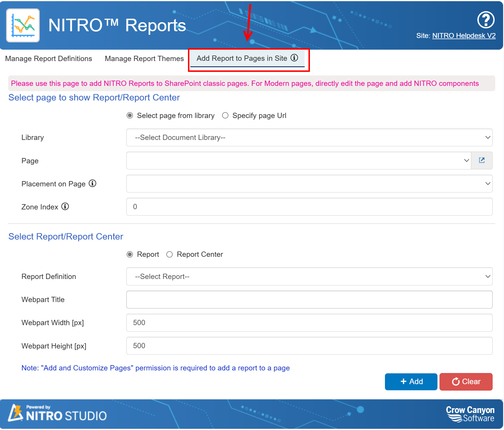Focus the Zone Index input field
The width and height of the screenshot is (504, 430).
309,207
